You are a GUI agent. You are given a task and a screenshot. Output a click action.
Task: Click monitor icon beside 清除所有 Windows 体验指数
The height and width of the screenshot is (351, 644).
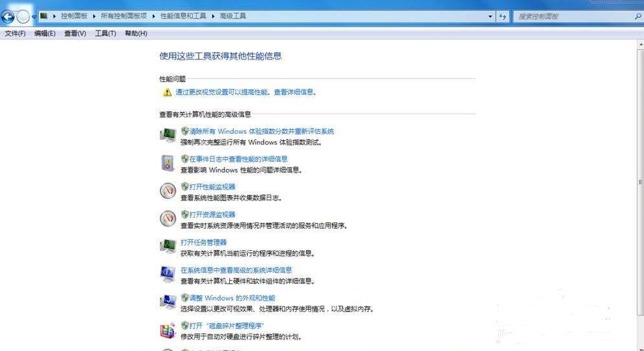[x=168, y=135]
